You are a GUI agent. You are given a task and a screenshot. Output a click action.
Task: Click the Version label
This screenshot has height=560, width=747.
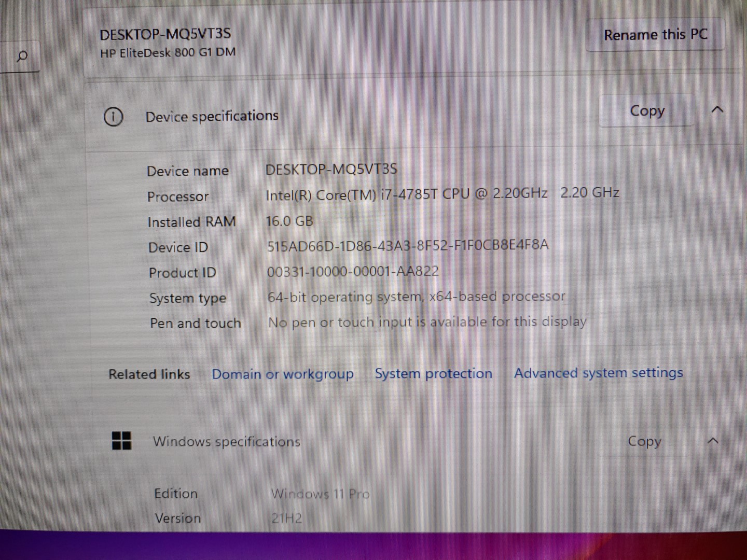coord(177,518)
